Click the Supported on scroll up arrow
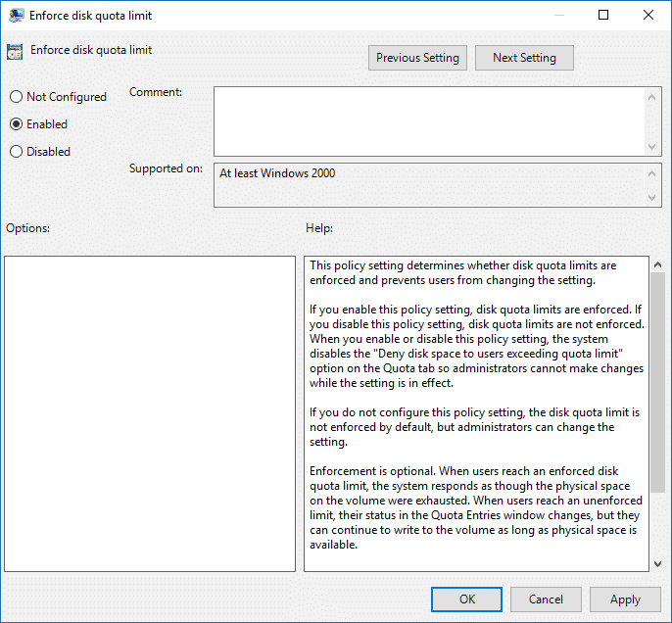The width and height of the screenshot is (672, 623). click(x=651, y=173)
